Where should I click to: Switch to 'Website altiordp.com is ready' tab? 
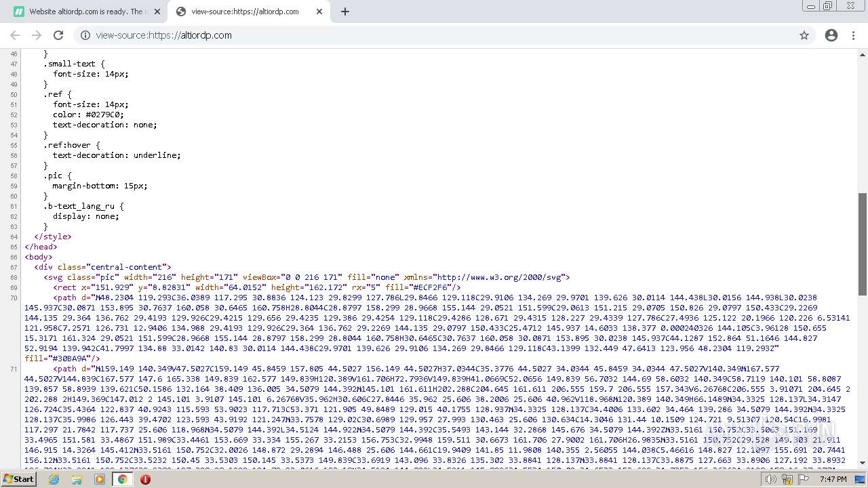coord(85,12)
